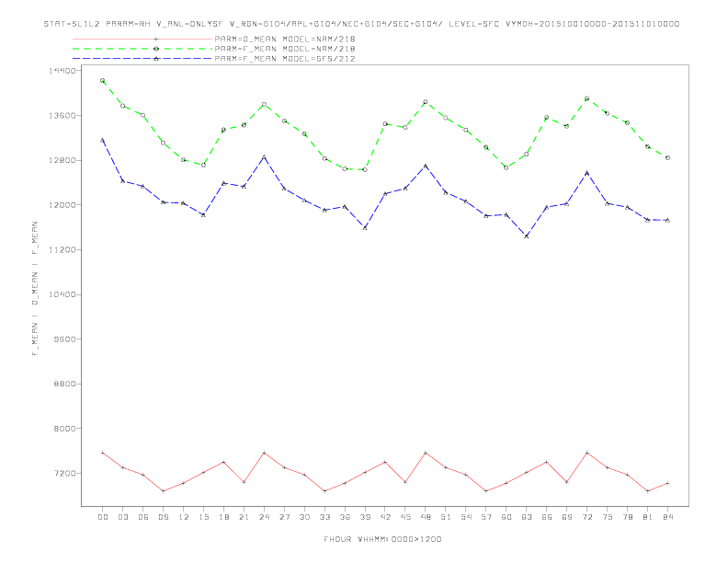Click x-axis tick label 12
Viewport: 728px width, 563px height.
click(184, 517)
